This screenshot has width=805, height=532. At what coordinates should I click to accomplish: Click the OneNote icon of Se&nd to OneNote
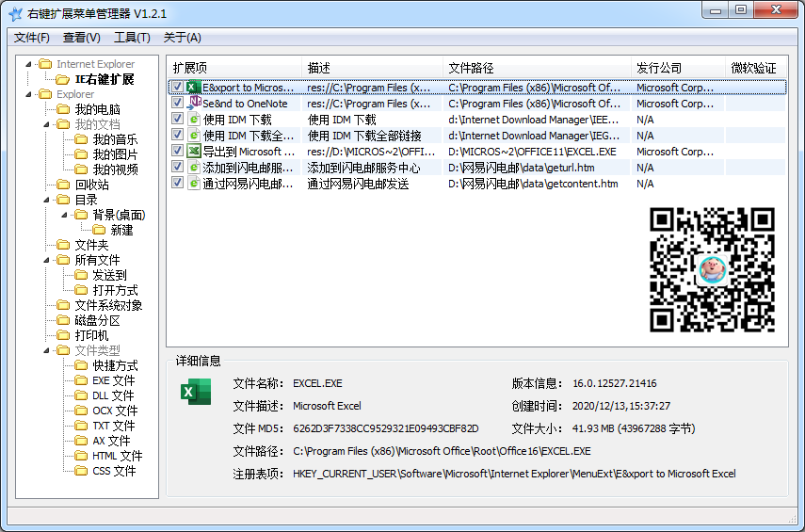(x=194, y=103)
